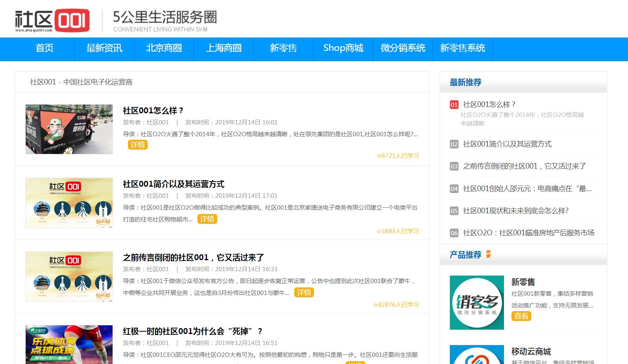Open the Shop商城 navigation item

(343, 48)
